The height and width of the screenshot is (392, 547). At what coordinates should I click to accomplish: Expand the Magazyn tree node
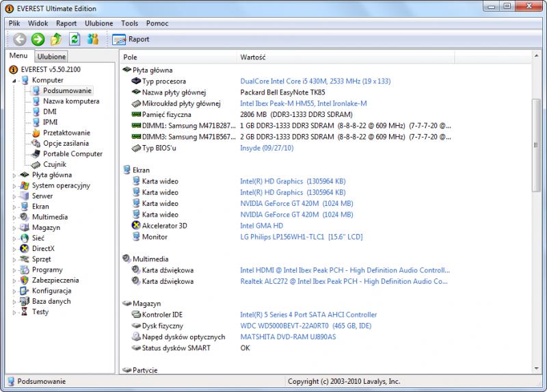[14, 228]
